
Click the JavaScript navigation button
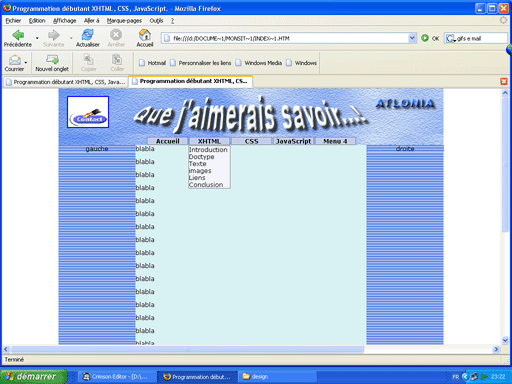tap(294, 141)
